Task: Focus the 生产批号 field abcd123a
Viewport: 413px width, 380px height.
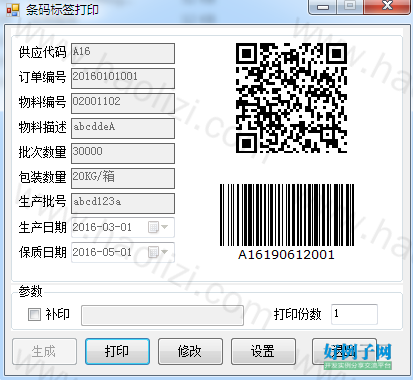Action: [x=123, y=203]
